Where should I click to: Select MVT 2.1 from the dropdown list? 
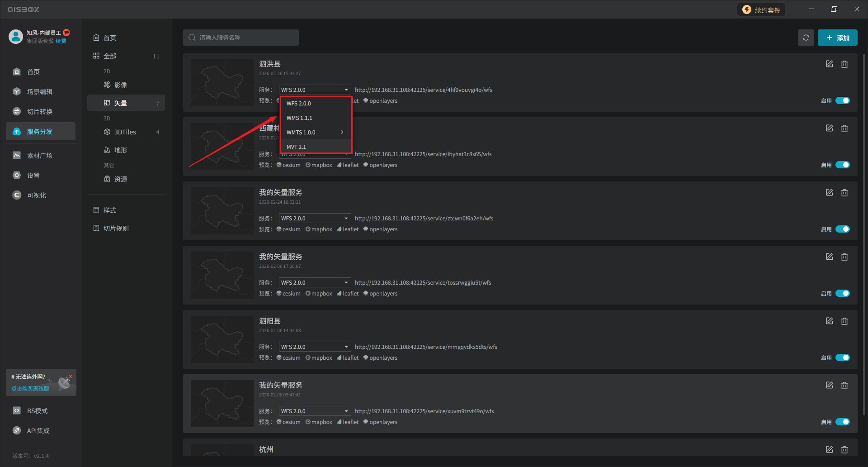[x=297, y=147]
